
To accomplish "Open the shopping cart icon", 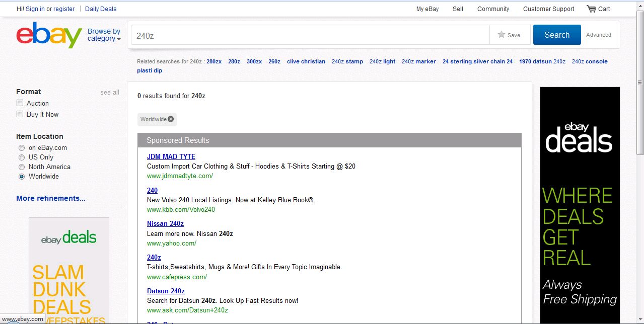I will click(x=591, y=9).
